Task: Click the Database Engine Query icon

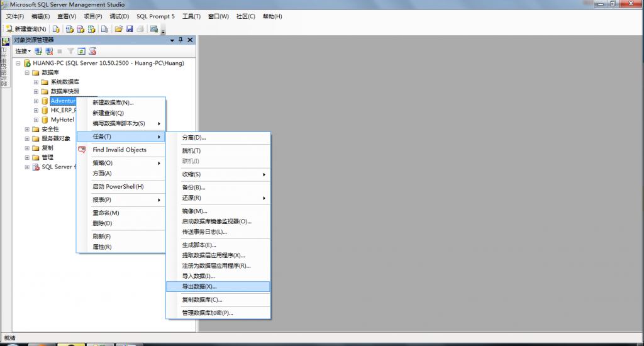Action: (x=56, y=29)
